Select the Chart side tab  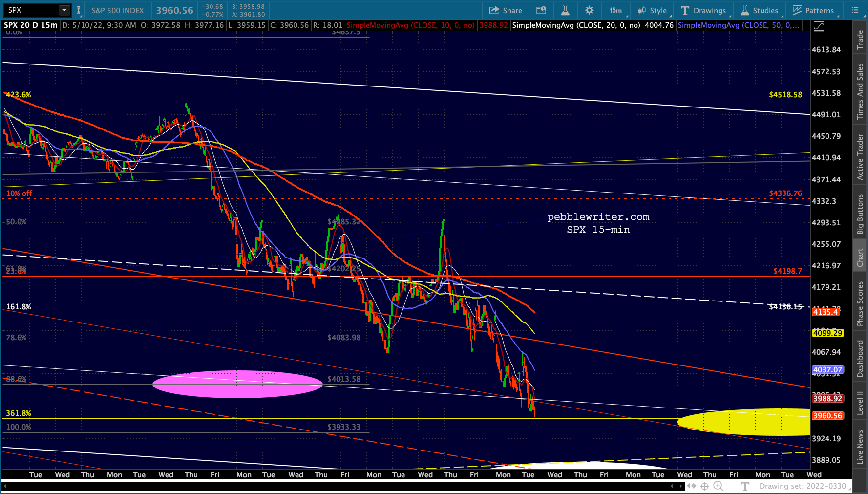(x=860, y=258)
